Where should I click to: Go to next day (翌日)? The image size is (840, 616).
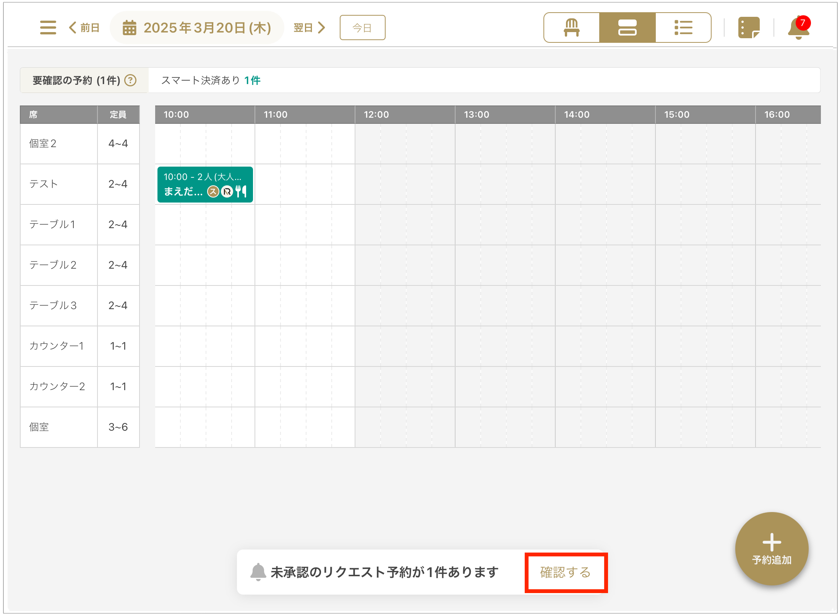[x=309, y=28]
